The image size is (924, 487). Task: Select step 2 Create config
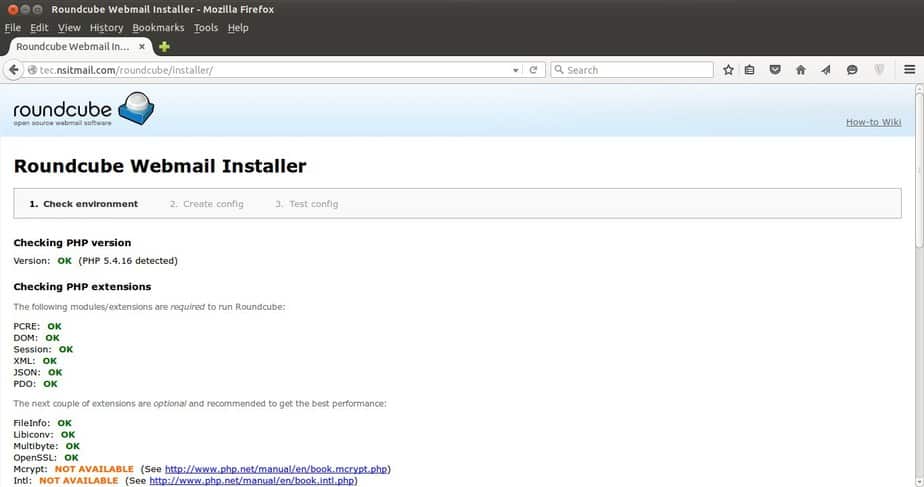206,204
